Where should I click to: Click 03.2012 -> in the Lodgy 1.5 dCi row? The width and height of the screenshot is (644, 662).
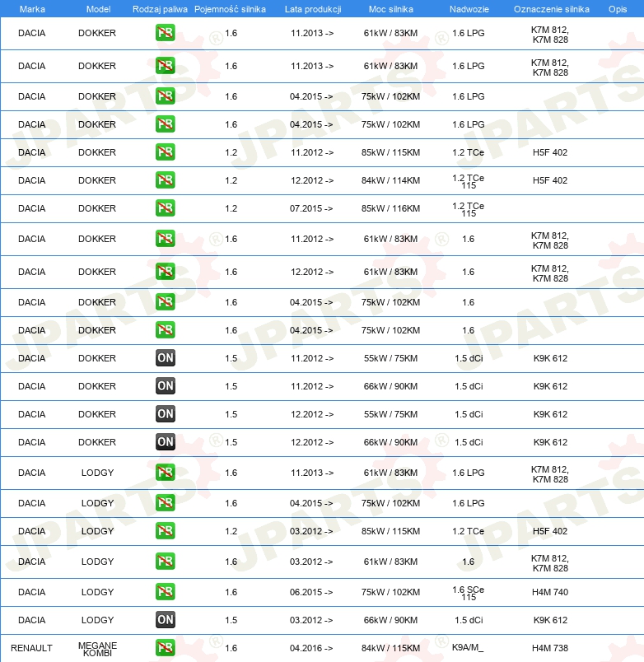tap(311, 620)
